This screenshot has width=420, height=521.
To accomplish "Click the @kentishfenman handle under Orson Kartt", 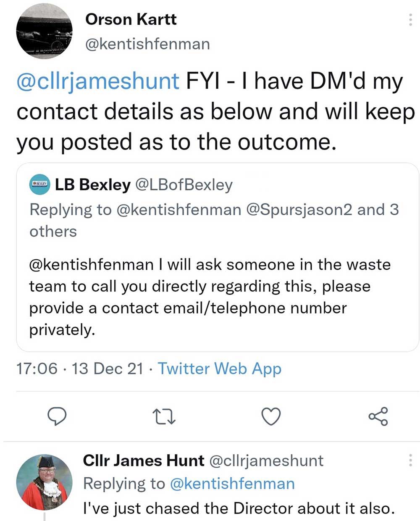I will (147, 44).
